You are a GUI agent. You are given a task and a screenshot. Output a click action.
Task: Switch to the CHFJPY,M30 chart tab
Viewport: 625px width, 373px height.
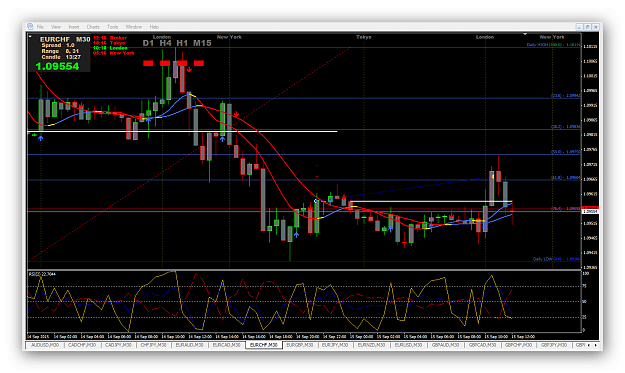pos(153,345)
